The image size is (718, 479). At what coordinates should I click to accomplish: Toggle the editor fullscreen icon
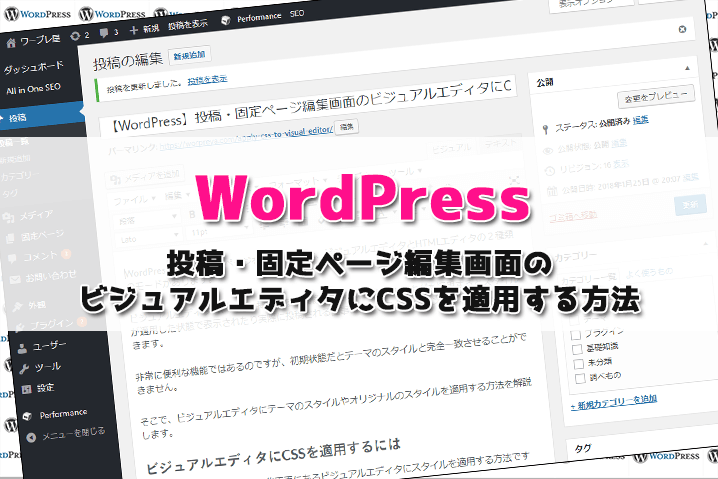tap(514, 180)
